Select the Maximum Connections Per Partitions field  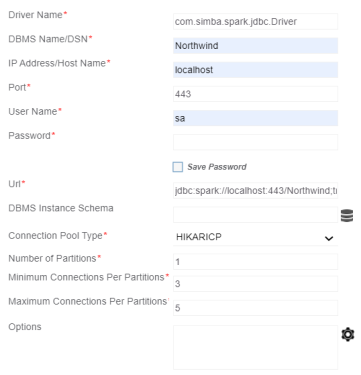(x=255, y=308)
